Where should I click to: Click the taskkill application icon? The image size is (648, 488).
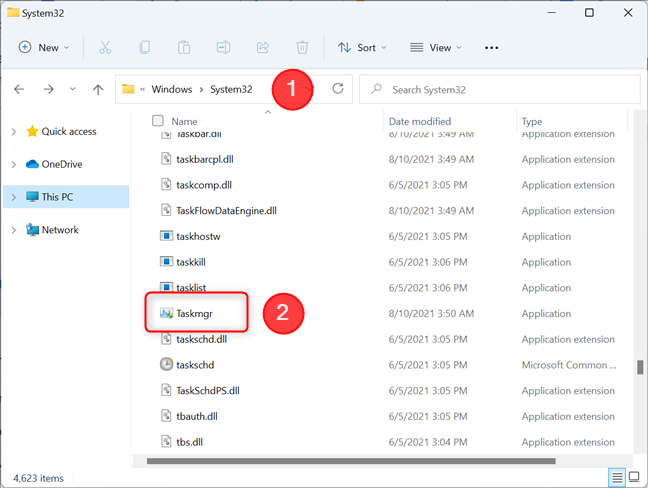pos(166,262)
